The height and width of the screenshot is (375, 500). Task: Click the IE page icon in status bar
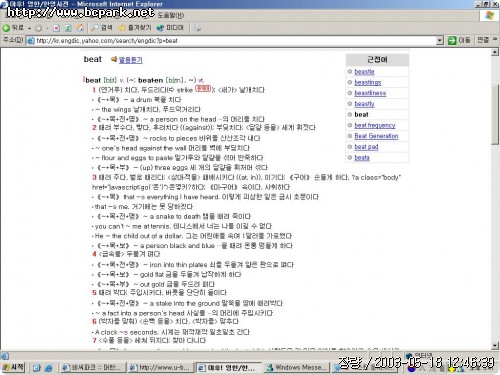coord(5,356)
